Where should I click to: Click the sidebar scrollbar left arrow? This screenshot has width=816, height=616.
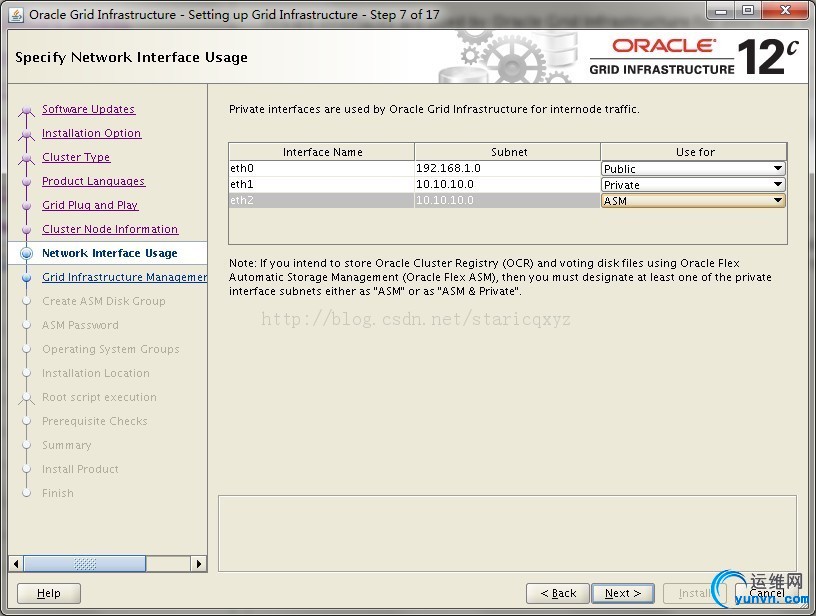[x=16, y=563]
